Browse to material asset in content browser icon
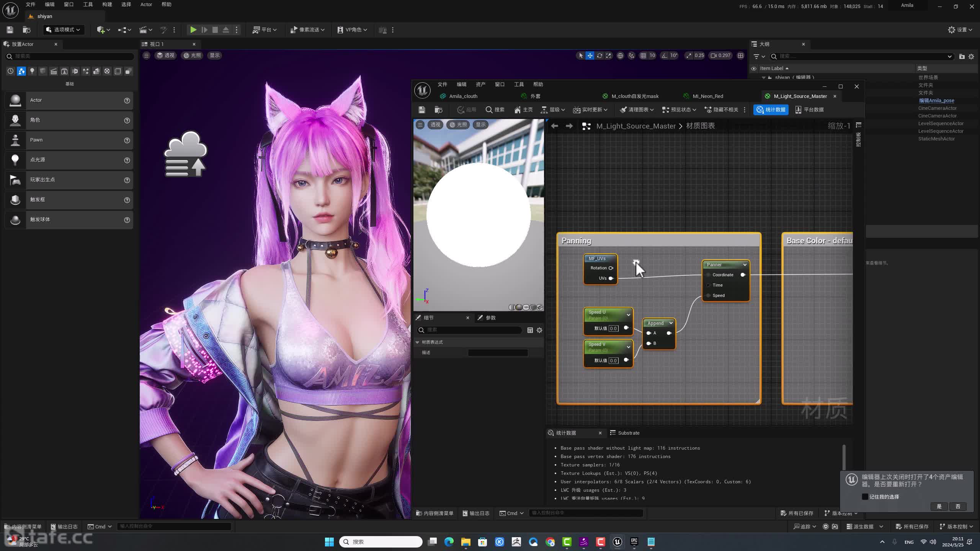The image size is (980, 551). click(439, 110)
